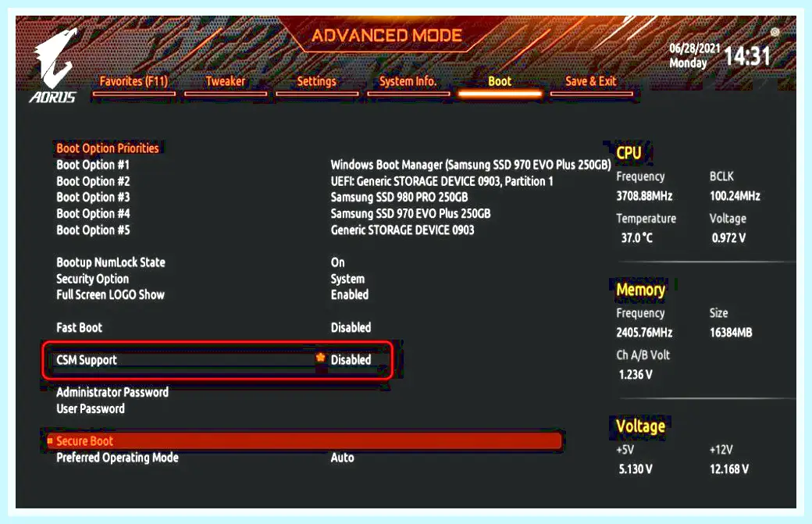Click the orange star next to CSM Support
Viewport: 812px width, 524px height.
pos(321,358)
